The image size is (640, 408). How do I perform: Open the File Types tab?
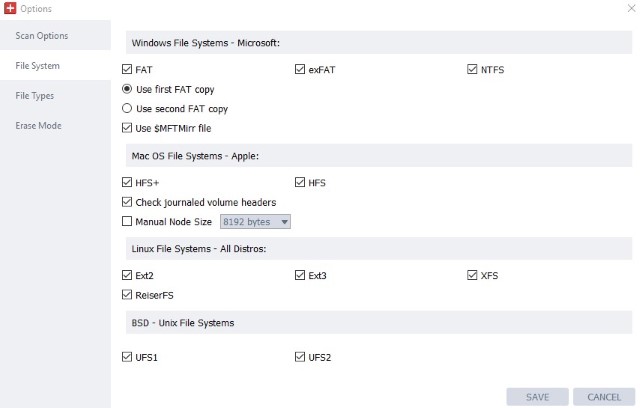click(35, 96)
